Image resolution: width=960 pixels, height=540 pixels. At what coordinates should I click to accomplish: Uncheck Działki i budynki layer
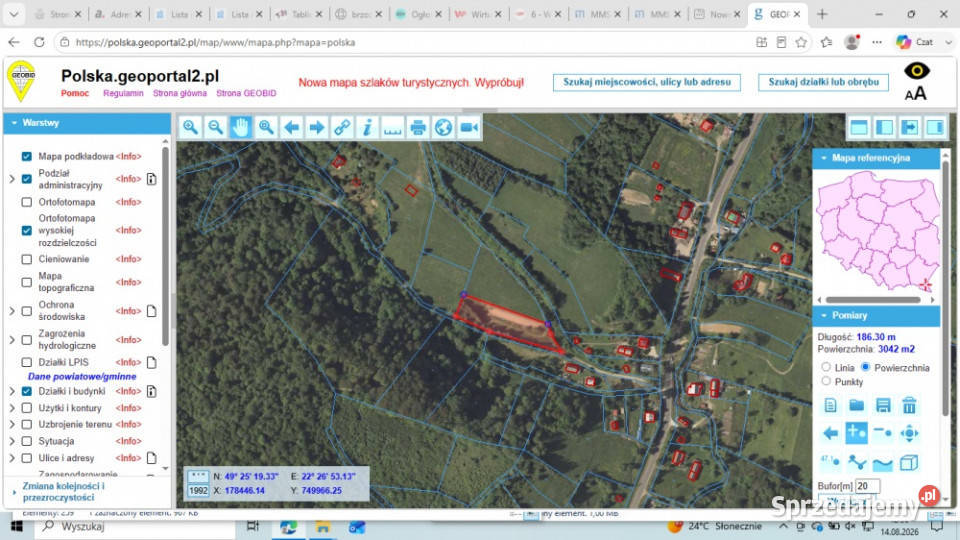tap(26, 391)
